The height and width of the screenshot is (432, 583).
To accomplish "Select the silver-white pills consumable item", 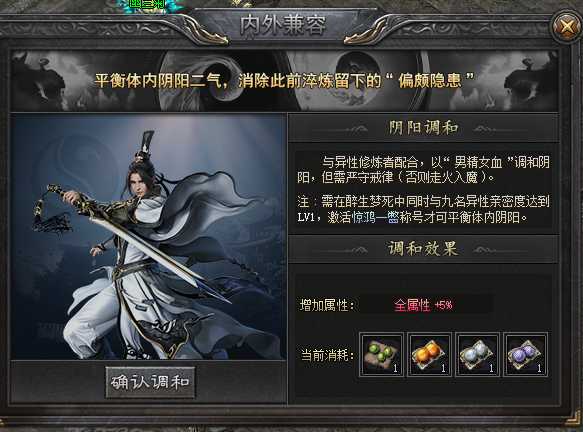I will [477, 355].
